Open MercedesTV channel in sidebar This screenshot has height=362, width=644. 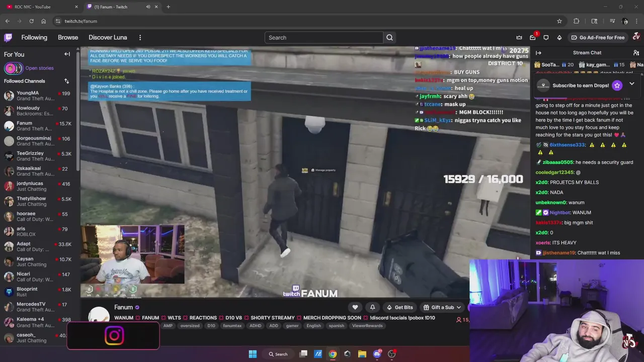[39, 307]
